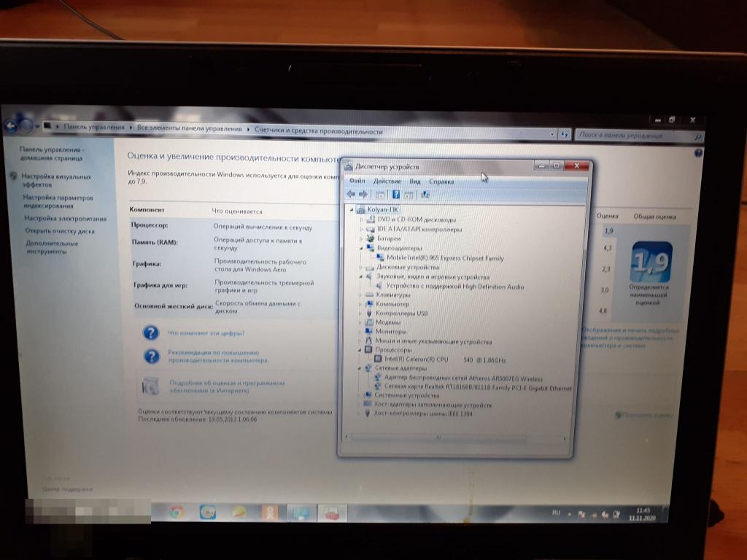This screenshot has height=560, width=747.
Task: Select Mobile Intel(R) 965 Express Chipset Family
Action: (x=445, y=258)
